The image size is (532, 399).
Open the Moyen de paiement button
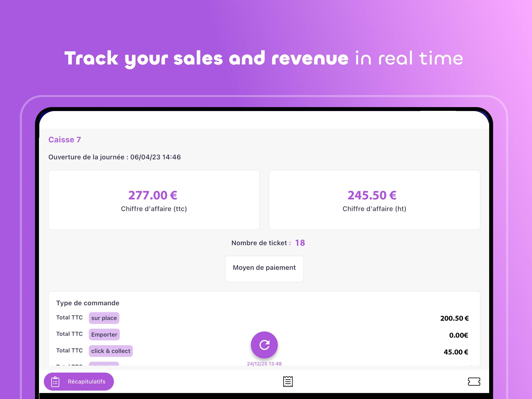(264, 269)
